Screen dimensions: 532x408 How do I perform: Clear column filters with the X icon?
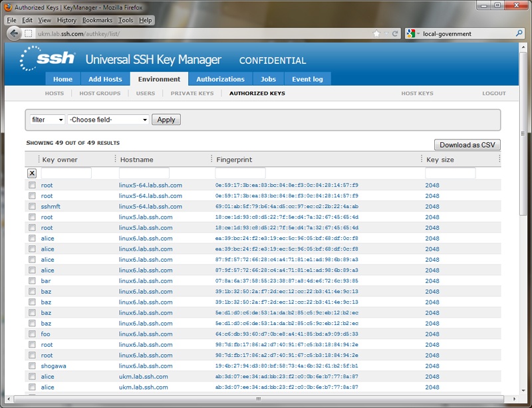32,173
